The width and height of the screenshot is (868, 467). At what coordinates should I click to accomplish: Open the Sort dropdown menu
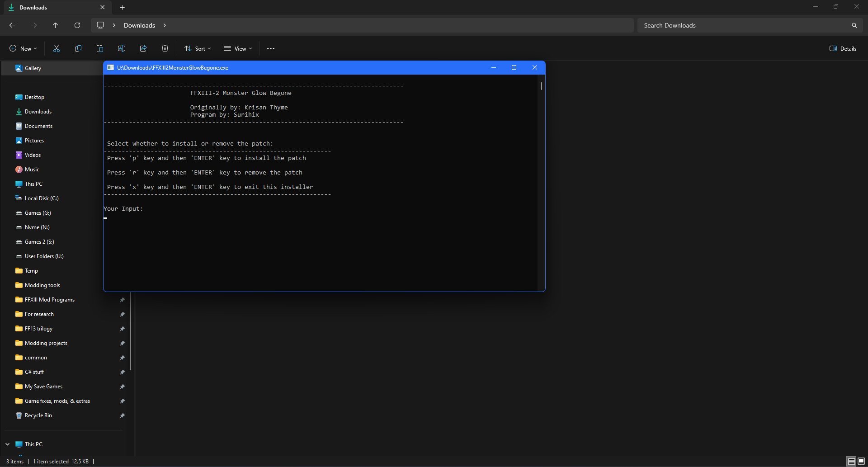tap(198, 48)
